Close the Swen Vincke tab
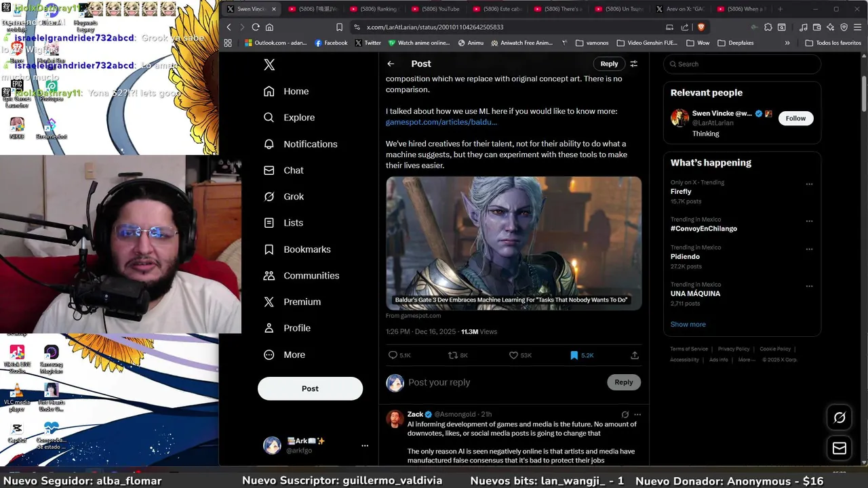The height and width of the screenshot is (488, 868). (x=274, y=9)
